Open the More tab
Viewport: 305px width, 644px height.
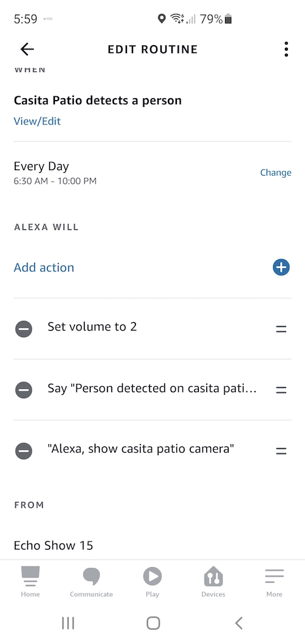pyautogui.click(x=274, y=582)
